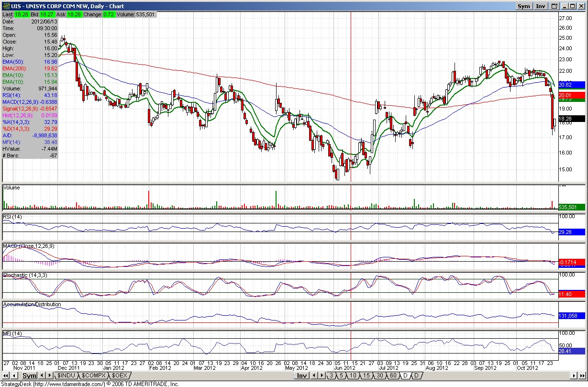Click the left arrow right of bottom Sym
Screen dimensions: 588x387
coord(41,376)
